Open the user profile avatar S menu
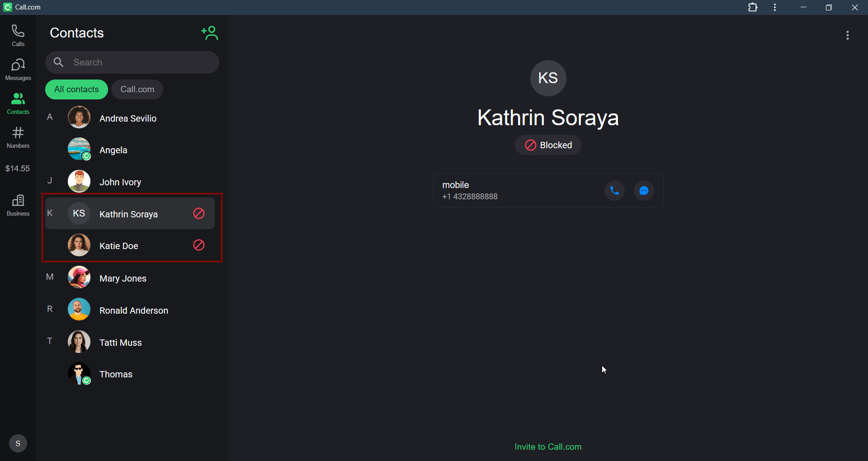Image resolution: width=868 pixels, height=461 pixels. point(18,443)
